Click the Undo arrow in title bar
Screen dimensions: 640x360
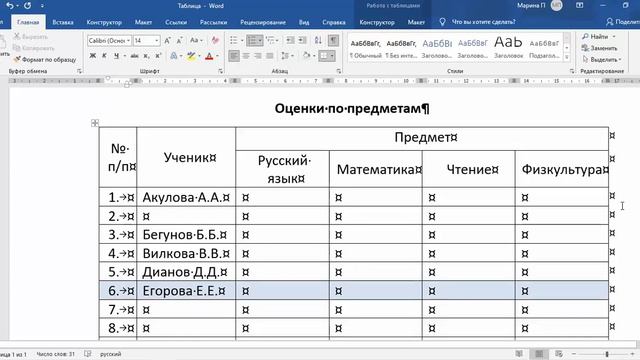[10, 6]
